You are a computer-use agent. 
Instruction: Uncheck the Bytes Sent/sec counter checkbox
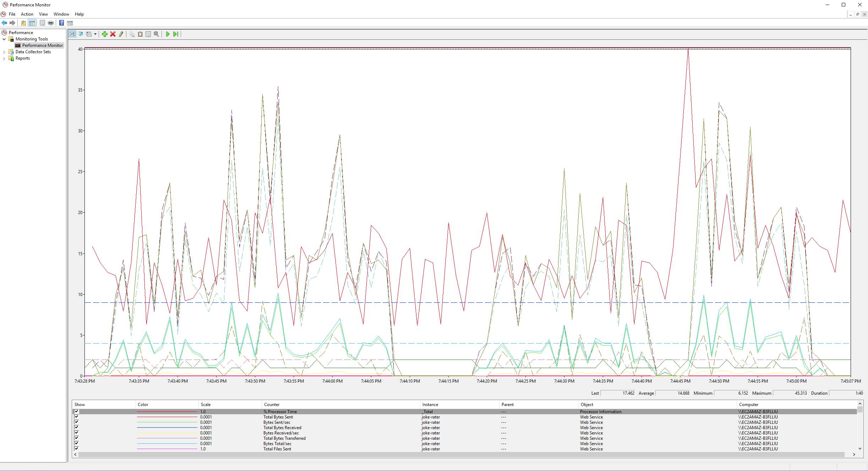[76, 422]
